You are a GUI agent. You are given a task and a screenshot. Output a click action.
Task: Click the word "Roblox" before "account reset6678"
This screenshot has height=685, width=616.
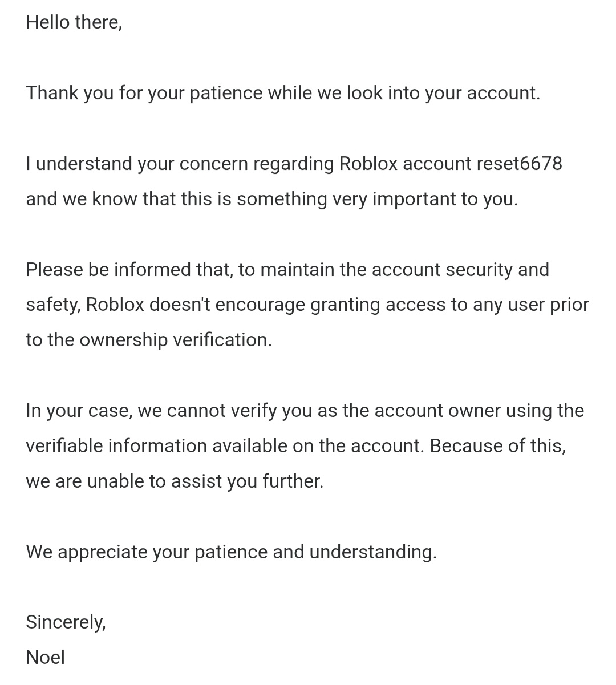tap(368, 164)
